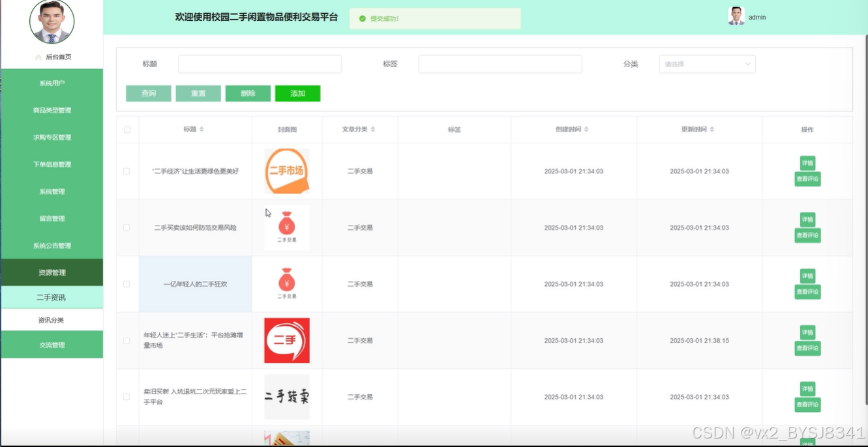Screen dimensions: 868x447
Task: Click the orange 二手市场 cover thumbnail
Action: click(x=287, y=171)
